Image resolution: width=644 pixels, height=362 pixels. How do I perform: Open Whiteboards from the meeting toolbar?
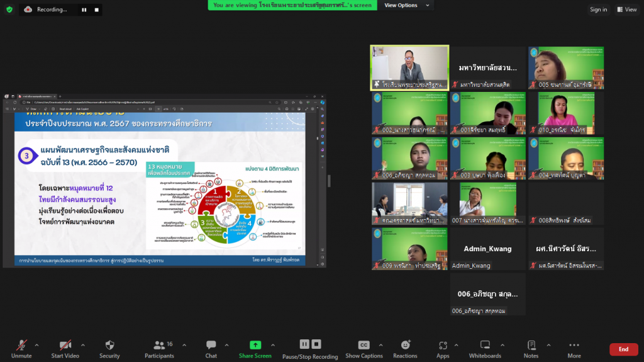pyautogui.click(x=485, y=348)
